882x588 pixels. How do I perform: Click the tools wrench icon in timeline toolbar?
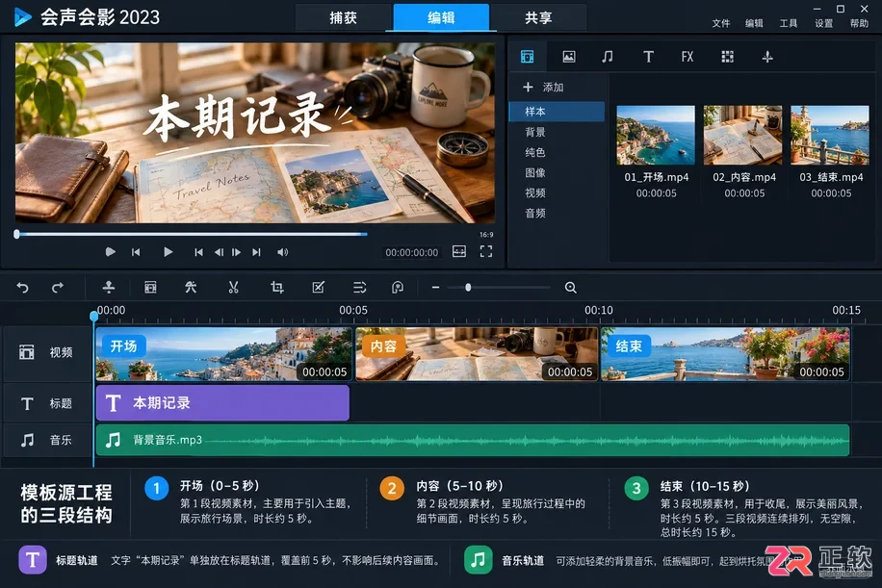click(191, 287)
